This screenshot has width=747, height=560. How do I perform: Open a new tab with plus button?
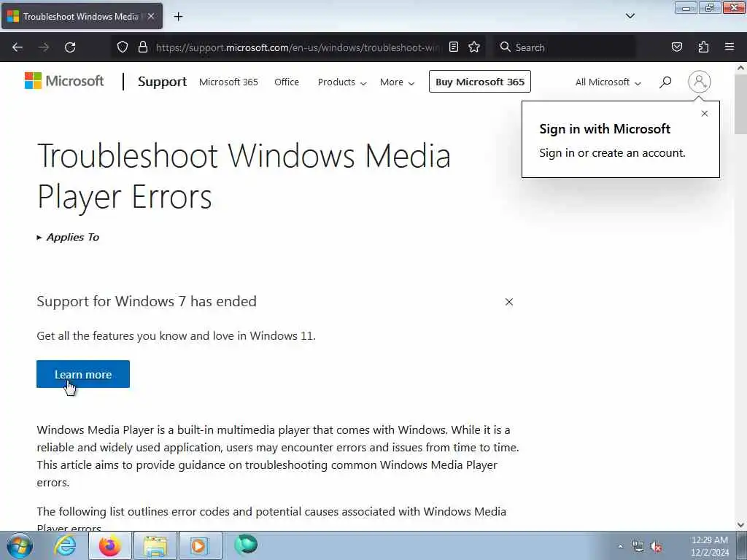click(x=178, y=17)
